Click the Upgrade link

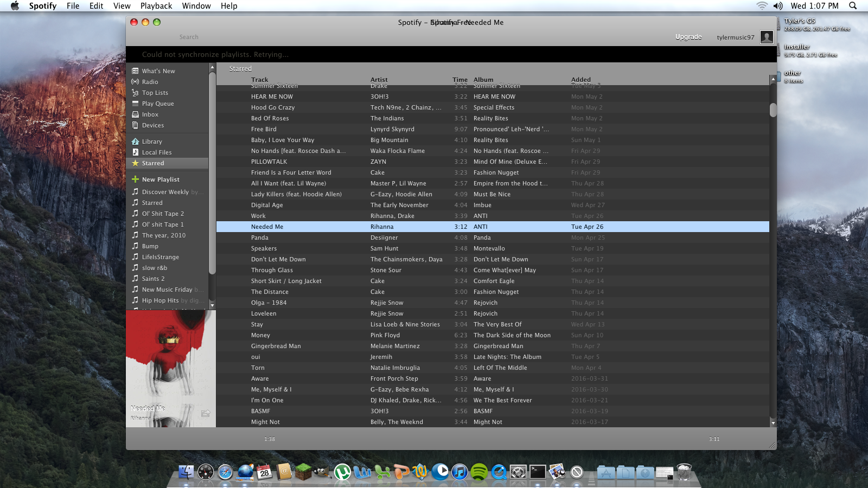pos(688,37)
